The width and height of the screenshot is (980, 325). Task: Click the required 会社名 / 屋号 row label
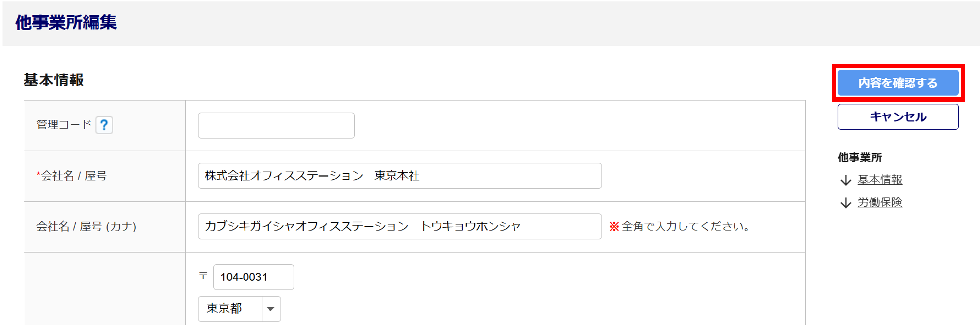(x=73, y=176)
